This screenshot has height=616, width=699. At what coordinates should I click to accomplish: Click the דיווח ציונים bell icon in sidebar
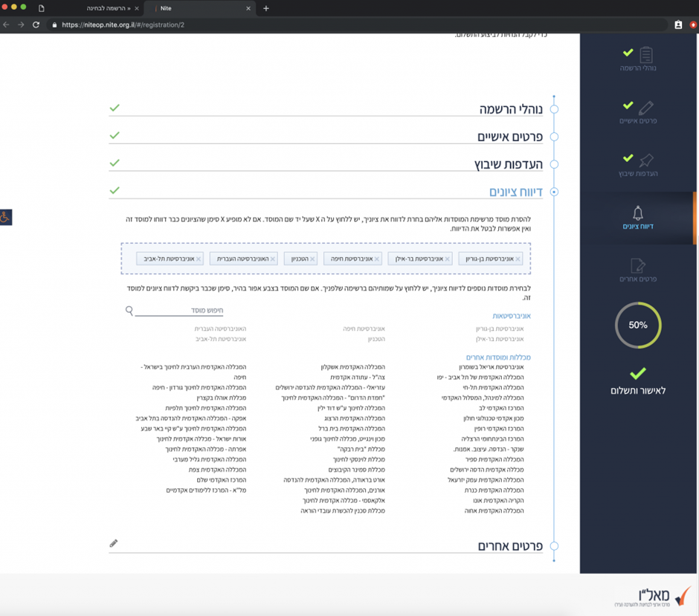637,213
